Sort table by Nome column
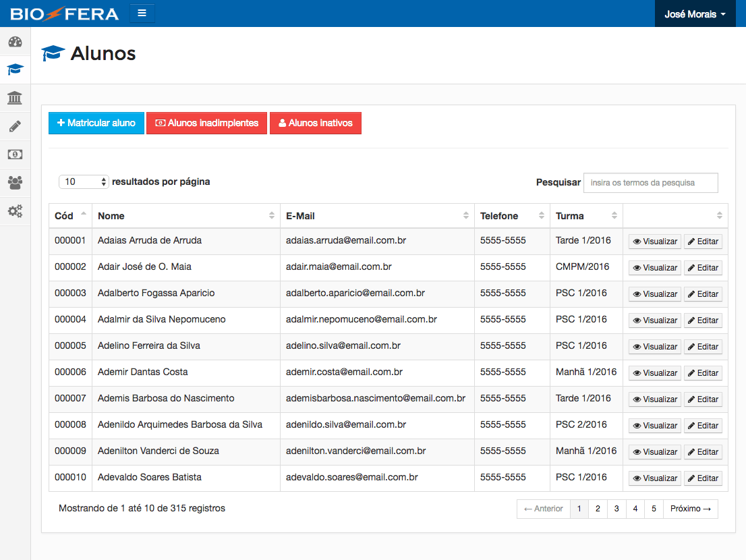 (186, 216)
